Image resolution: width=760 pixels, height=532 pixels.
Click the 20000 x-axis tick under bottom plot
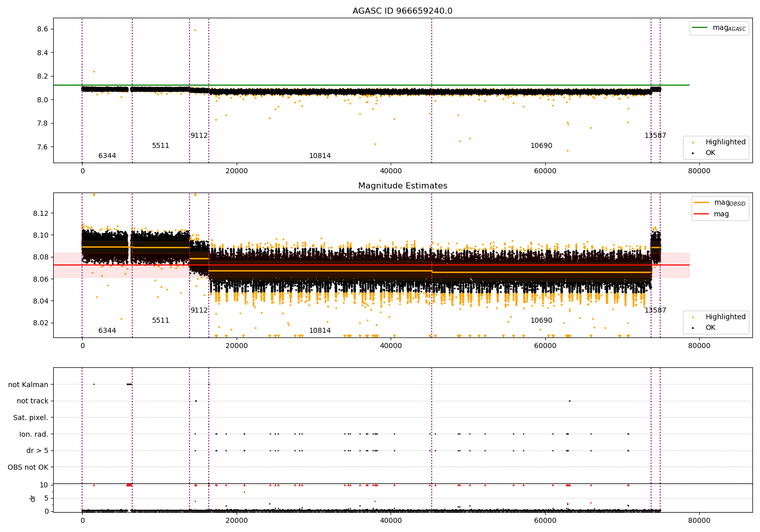point(237,520)
